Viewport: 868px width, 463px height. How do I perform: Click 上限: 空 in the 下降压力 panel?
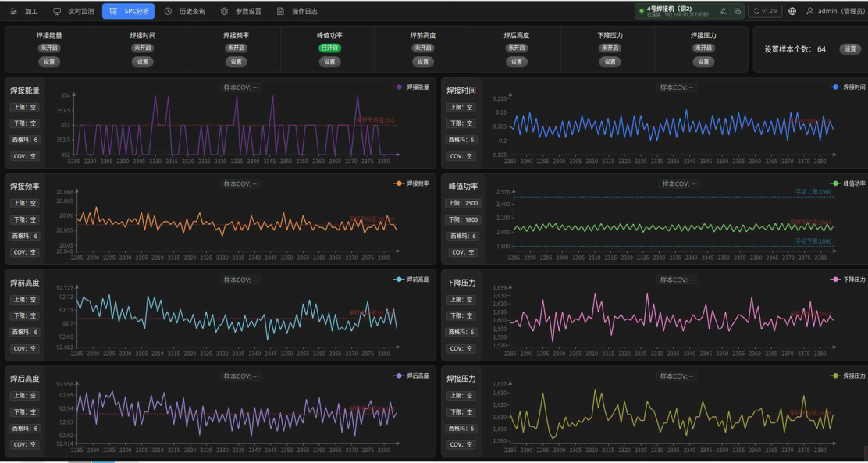pos(461,300)
